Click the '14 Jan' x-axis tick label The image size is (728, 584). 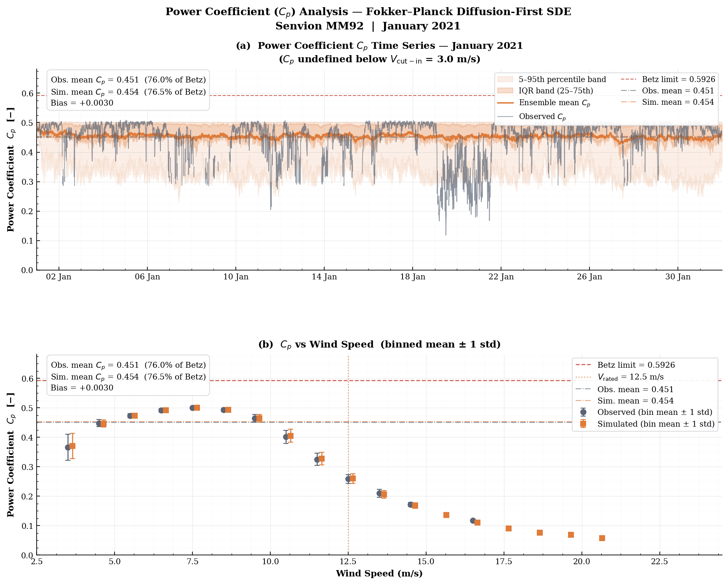(x=324, y=277)
